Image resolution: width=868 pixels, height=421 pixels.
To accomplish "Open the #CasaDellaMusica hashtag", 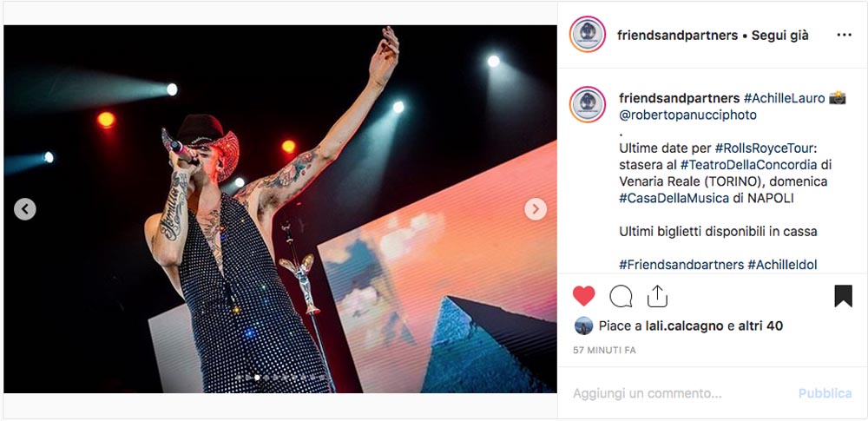I will pos(674,198).
